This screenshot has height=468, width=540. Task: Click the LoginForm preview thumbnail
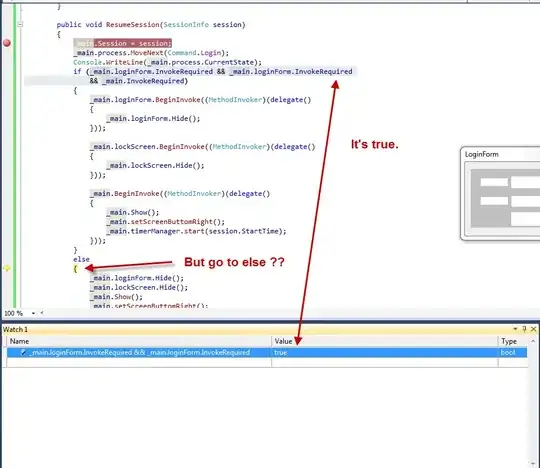500,193
